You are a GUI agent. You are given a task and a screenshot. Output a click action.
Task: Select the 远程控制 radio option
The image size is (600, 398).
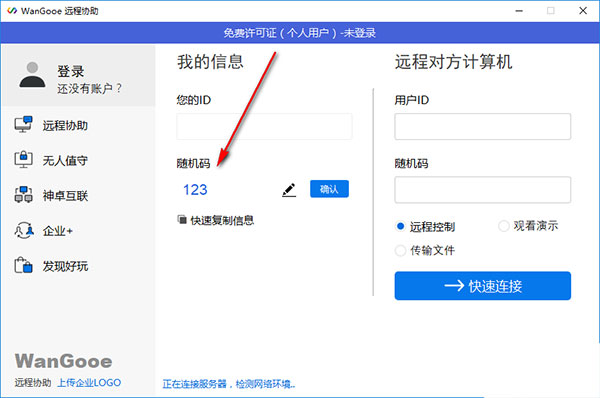point(400,227)
